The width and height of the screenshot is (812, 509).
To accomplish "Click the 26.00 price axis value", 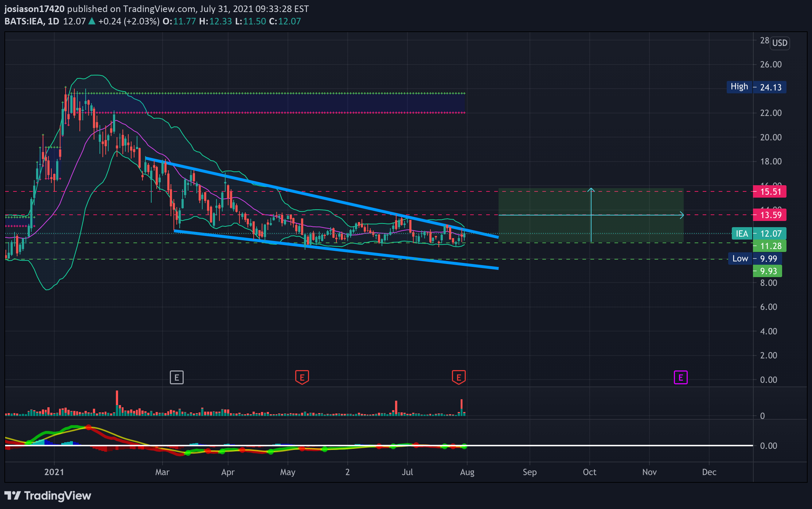I will click(x=771, y=65).
